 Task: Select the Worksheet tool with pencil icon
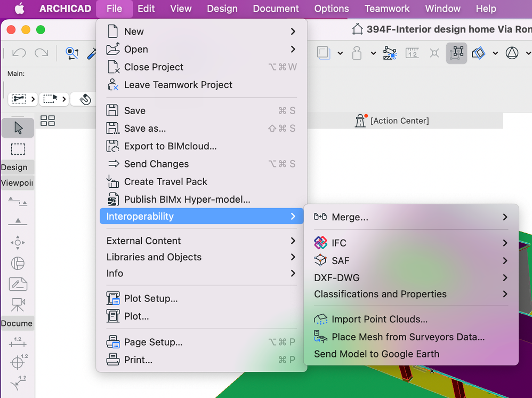18,284
